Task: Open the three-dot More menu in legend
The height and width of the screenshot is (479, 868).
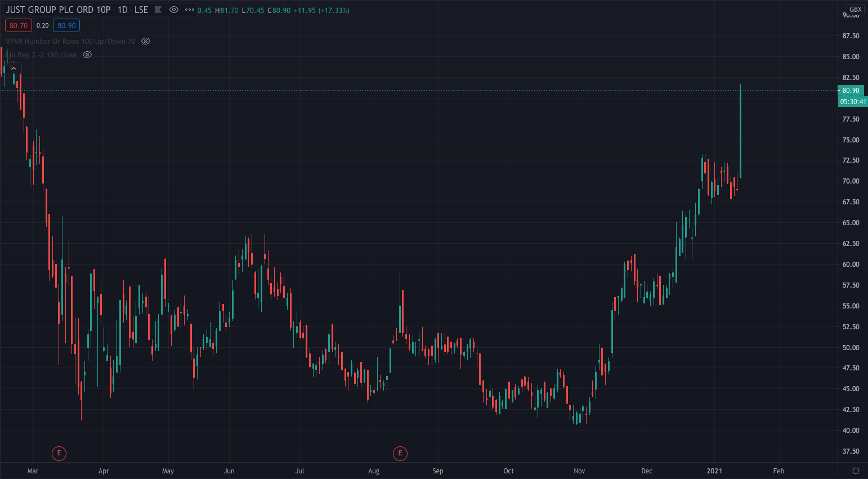Action: coord(190,10)
